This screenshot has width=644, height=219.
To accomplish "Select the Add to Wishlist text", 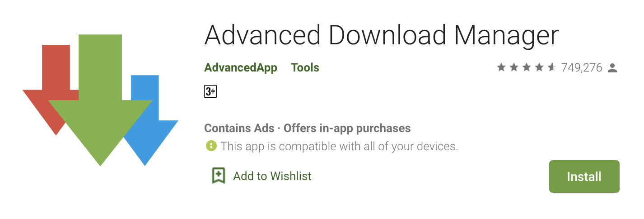I will tap(272, 176).
